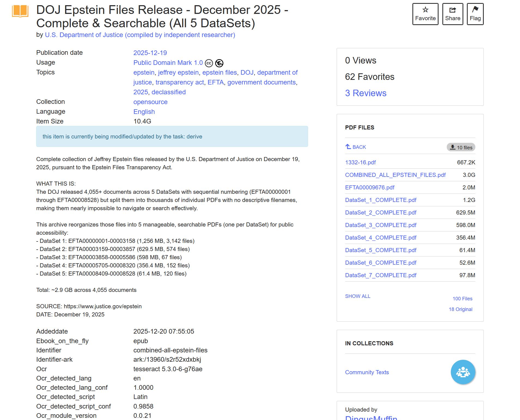Click the 'SOURCE: https://www.justice.gov/epstein' line
Viewport: 520px width, 420px height.
click(x=89, y=306)
